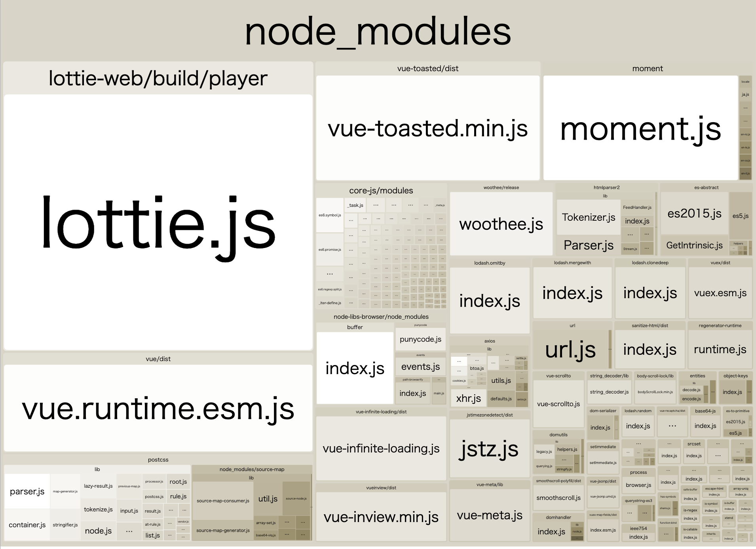Select es2015.js in es-abstract
The height and width of the screenshot is (549, 756).
pyautogui.click(x=694, y=214)
